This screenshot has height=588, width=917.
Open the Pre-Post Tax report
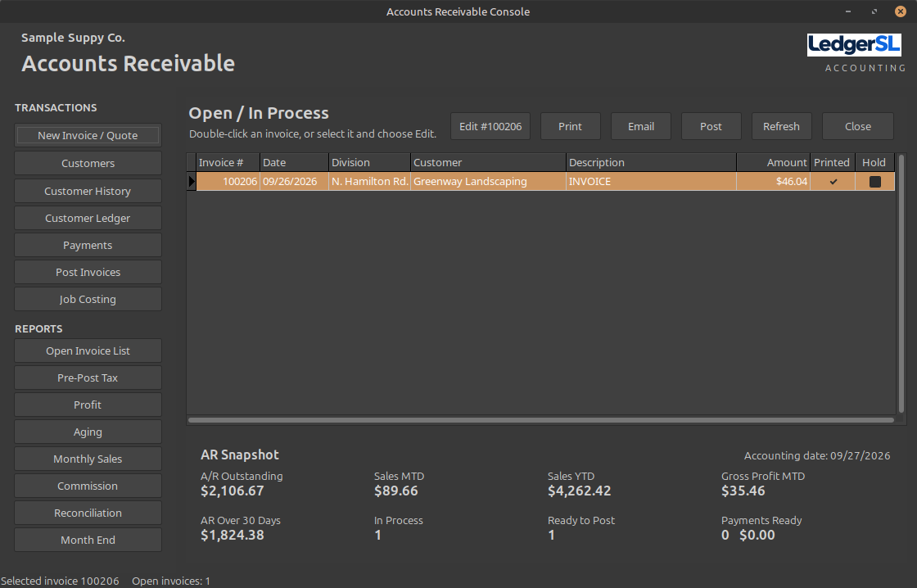(88, 378)
